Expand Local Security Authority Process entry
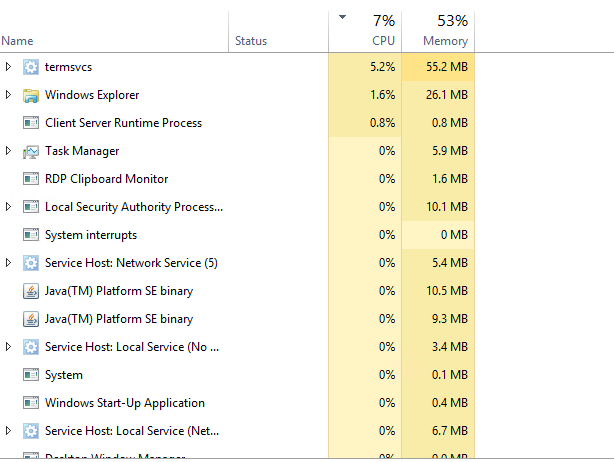The image size is (614, 462). coord(9,207)
